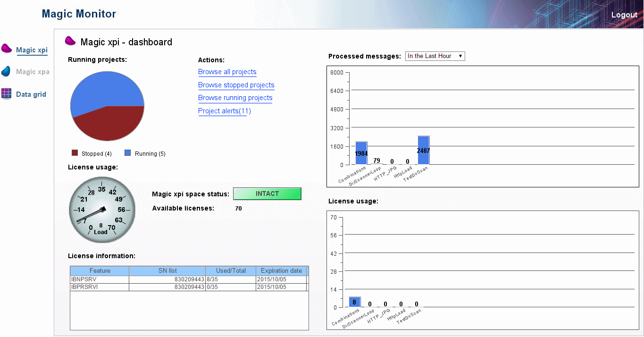The image size is (644, 337).
Task: Sort by the Used/Total column header
Action: (231, 271)
